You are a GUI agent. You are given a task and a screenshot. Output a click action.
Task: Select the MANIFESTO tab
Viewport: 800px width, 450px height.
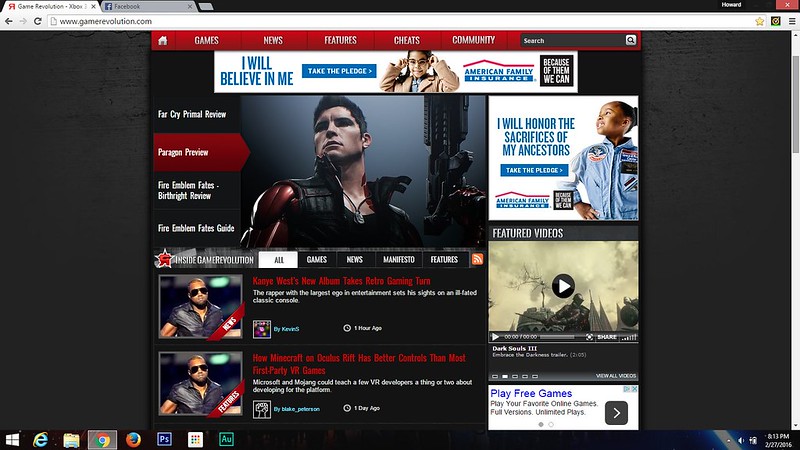pyautogui.click(x=399, y=260)
